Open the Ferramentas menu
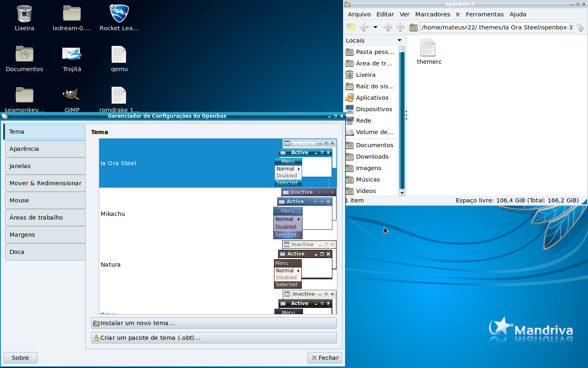The image size is (588, 368). tap(485, 14)
